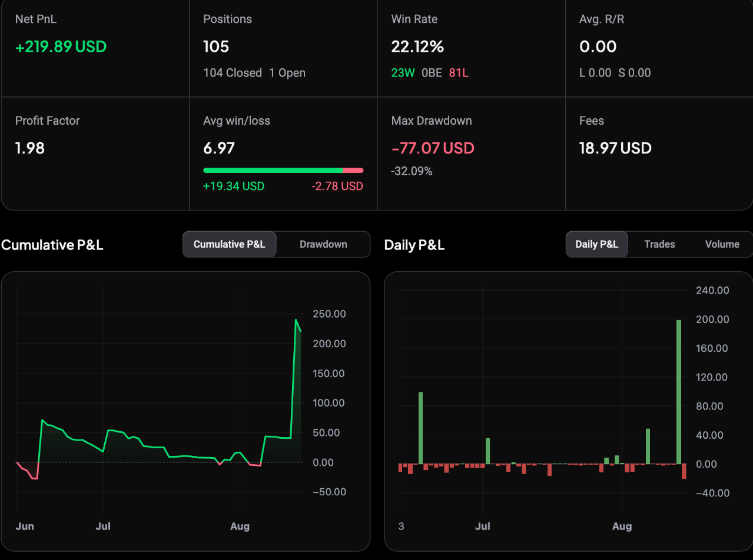The image size is (753, 560).
Task: Click the 81L losses count
Action: 459,73
